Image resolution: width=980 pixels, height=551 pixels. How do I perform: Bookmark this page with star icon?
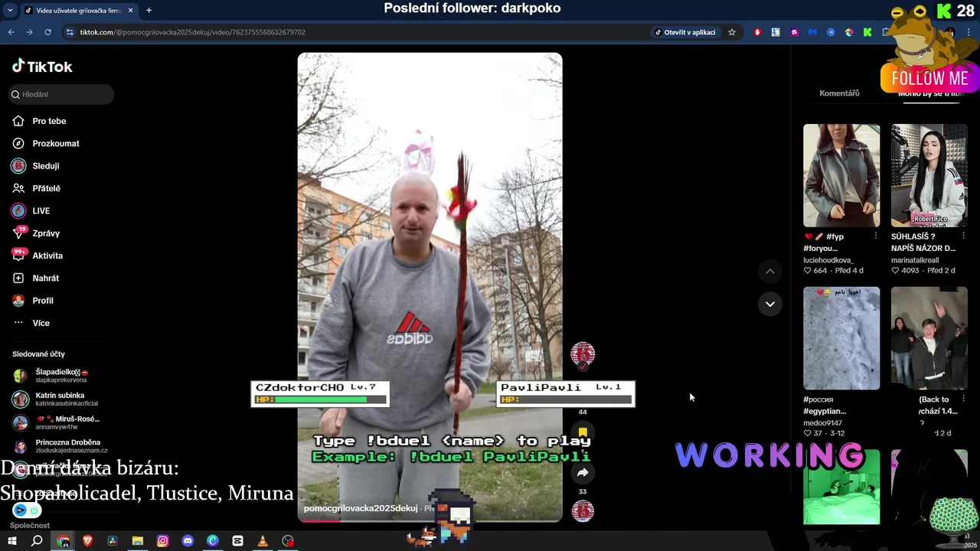click(732, 32)
